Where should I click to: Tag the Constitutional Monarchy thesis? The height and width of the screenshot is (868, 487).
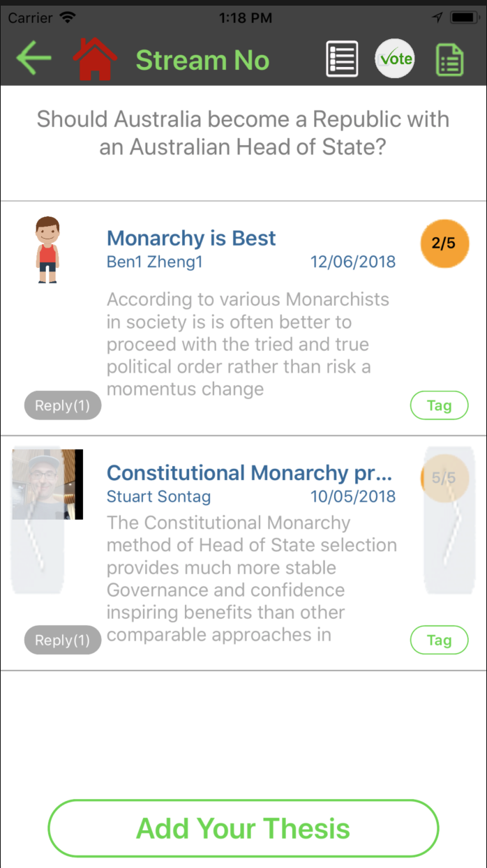439,640
